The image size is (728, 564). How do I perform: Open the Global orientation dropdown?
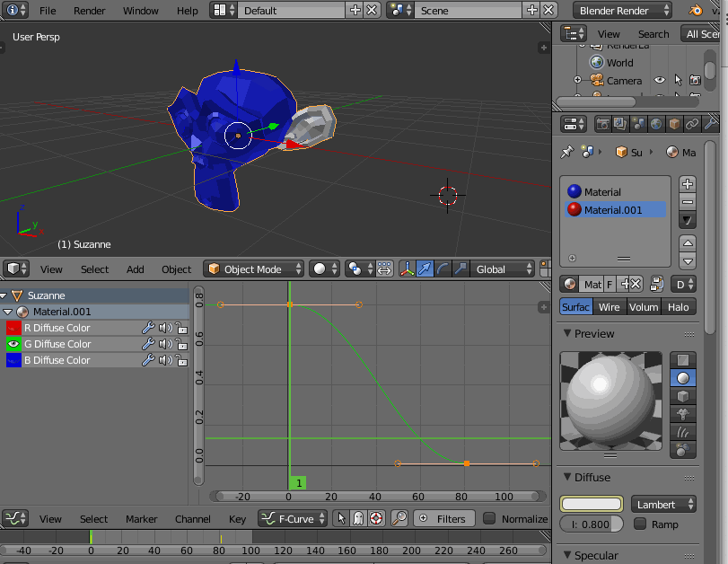pos(502,269)
